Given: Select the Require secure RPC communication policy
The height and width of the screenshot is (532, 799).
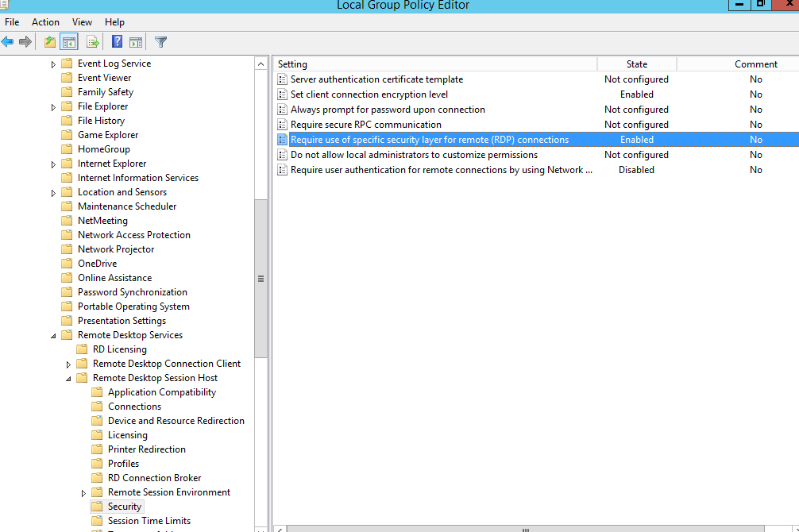Looking at the screenshot, I should 365,125.
